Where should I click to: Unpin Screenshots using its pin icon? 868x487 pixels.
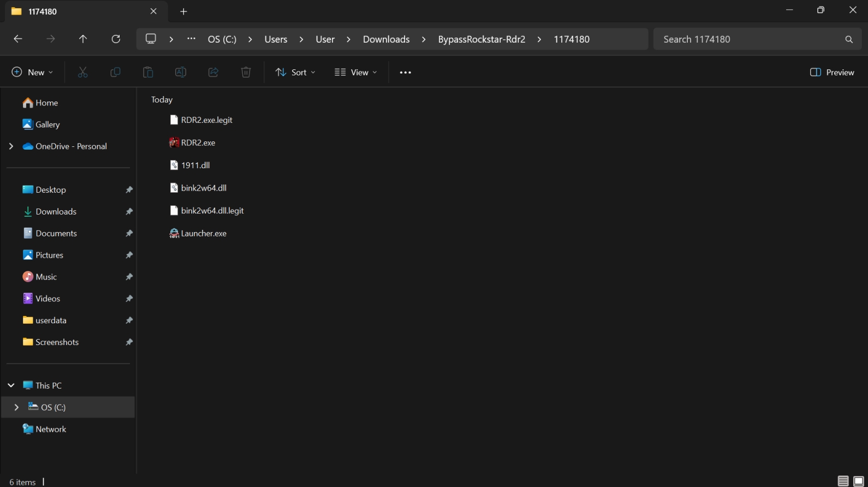tap(129, 342)
